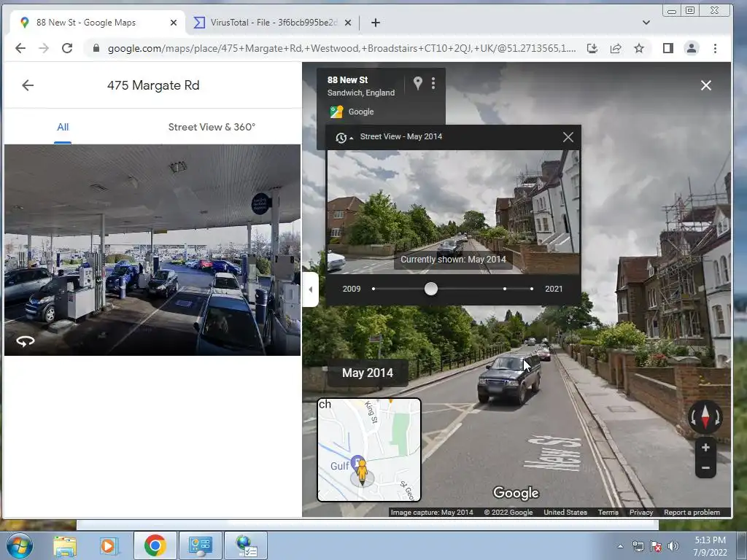Viewport: 747px width, 560px height.
Task: Click the May 2014 date label on imagery
Action: click(368, 373)
